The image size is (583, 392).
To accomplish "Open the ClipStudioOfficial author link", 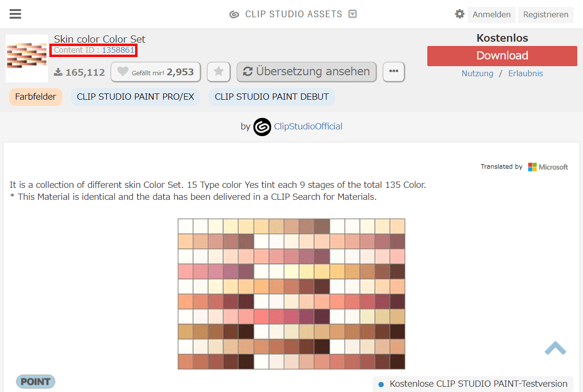I will [x=308, y=127].
